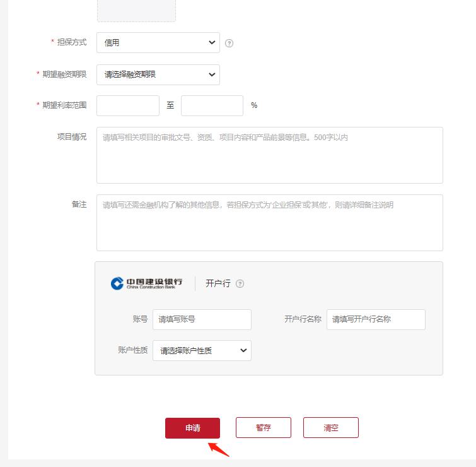Click the % unit text
The height and width of the screenshot is (467, 476).
coord(254,105)
